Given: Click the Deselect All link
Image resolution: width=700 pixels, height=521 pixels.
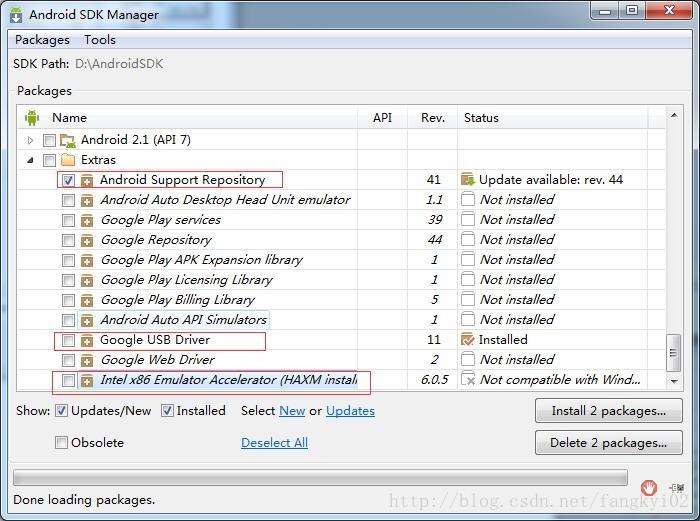Looking at the screenshot, I should tap(274, 442).
